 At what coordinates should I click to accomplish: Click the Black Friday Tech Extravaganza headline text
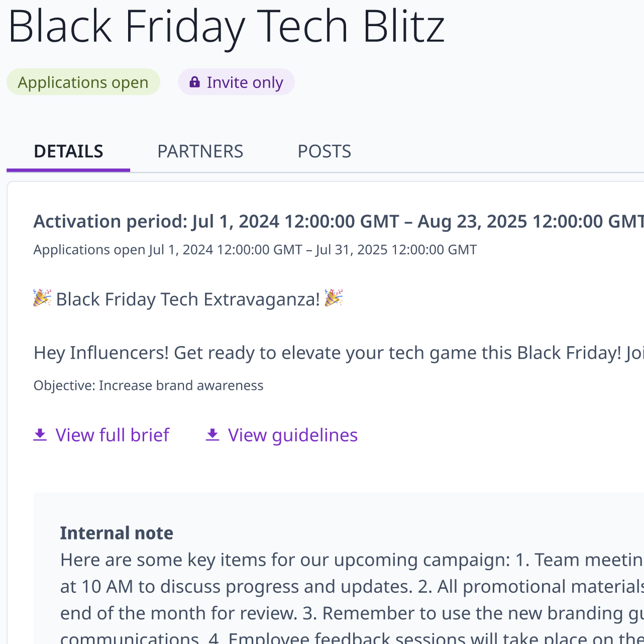click(188, 299)
